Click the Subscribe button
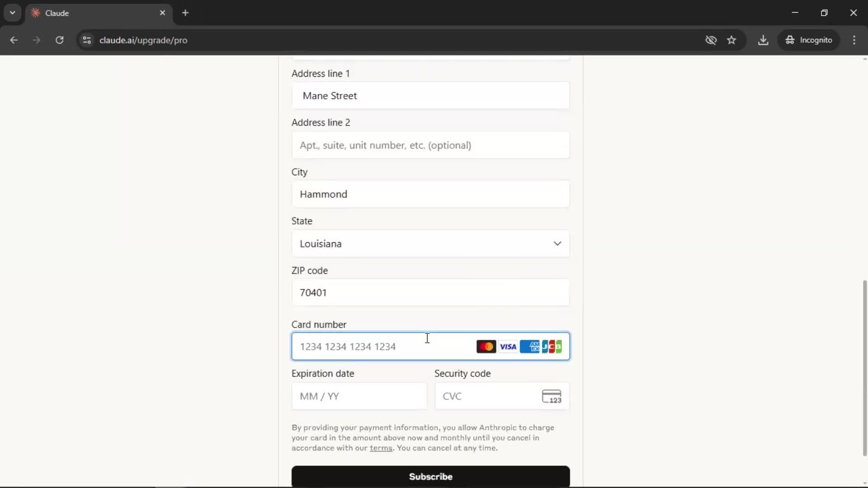 coord(430,477)
